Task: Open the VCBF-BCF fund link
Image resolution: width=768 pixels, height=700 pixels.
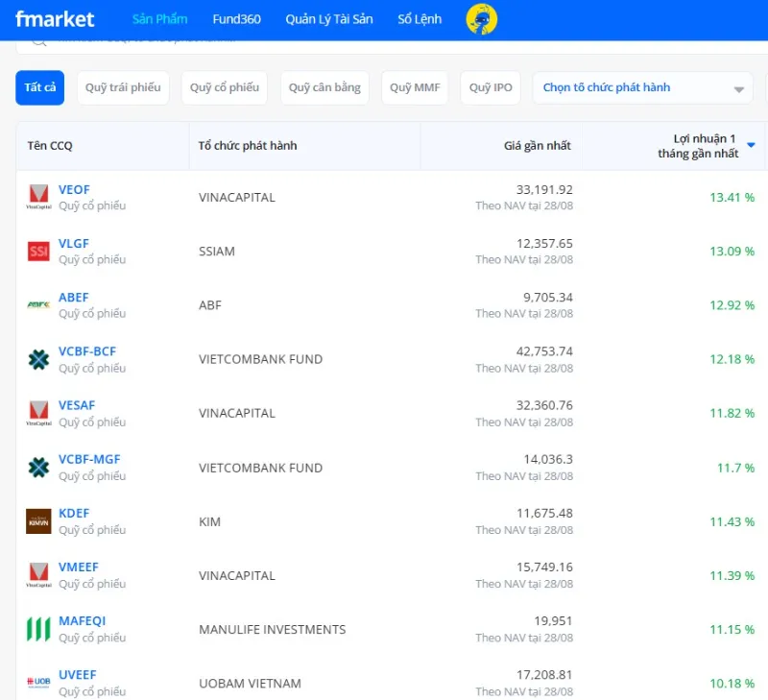Action: 87,351
